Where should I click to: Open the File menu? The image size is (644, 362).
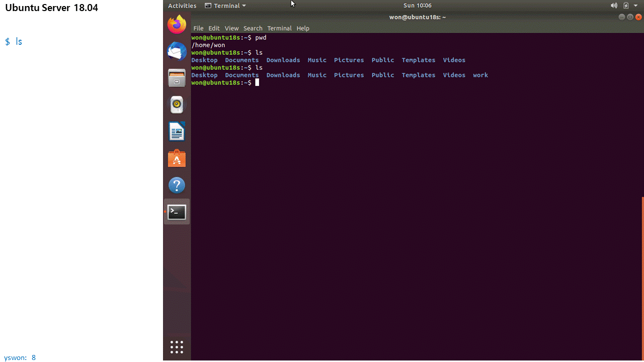pos(198,28)
